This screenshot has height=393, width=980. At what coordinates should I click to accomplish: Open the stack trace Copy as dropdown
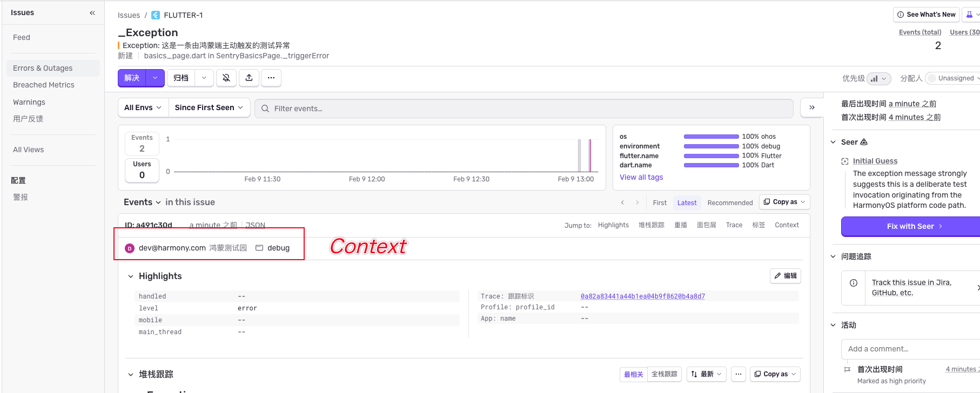pyautogui.click(x=775, y=374)
